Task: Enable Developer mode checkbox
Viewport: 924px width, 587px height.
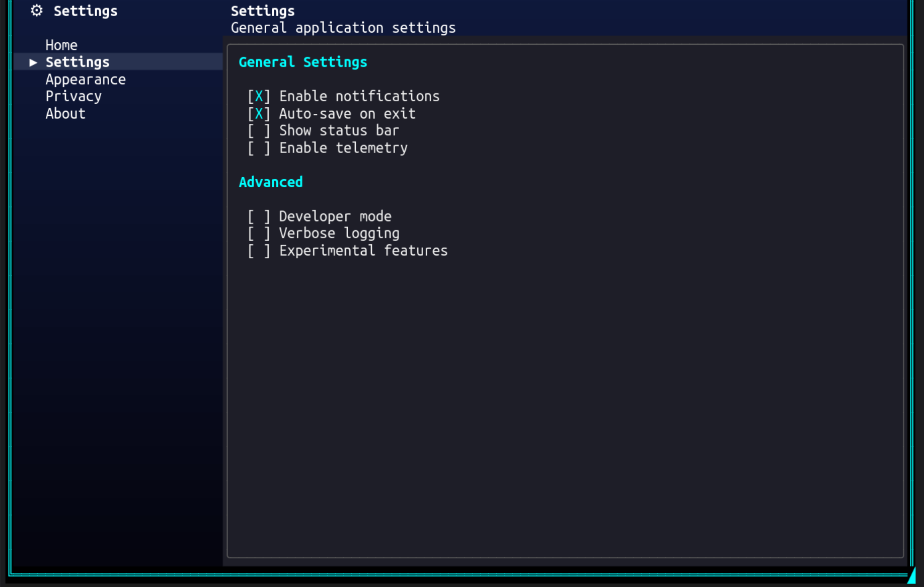Action: (259, 216)
